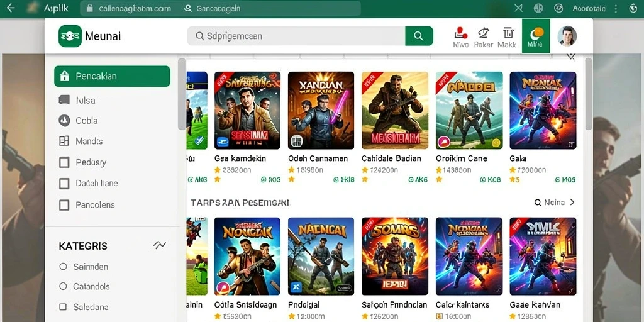Toggle the Dacah Iiane checkbox
The width and height of the screenshot is (644, 322).
pos(64,183)
